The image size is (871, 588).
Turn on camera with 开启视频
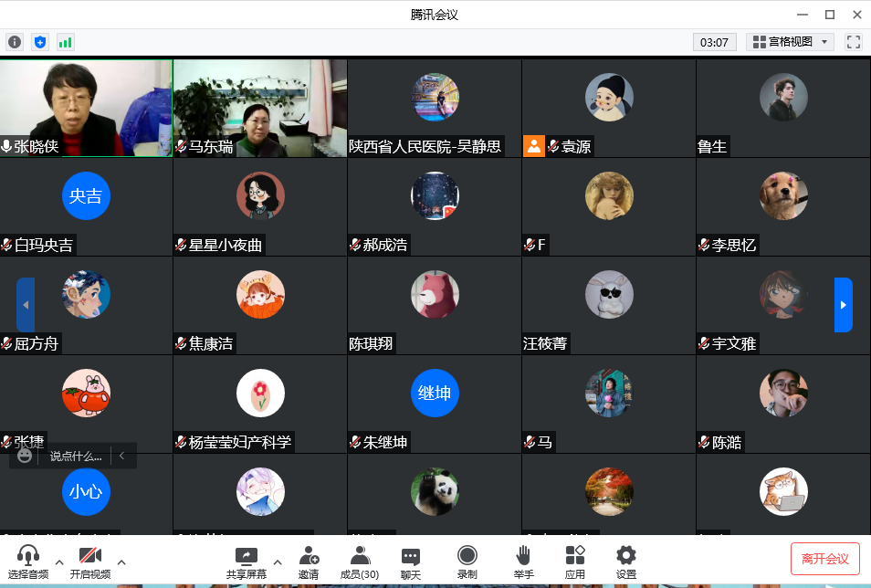pyautogui.click(x=89, y=562)
